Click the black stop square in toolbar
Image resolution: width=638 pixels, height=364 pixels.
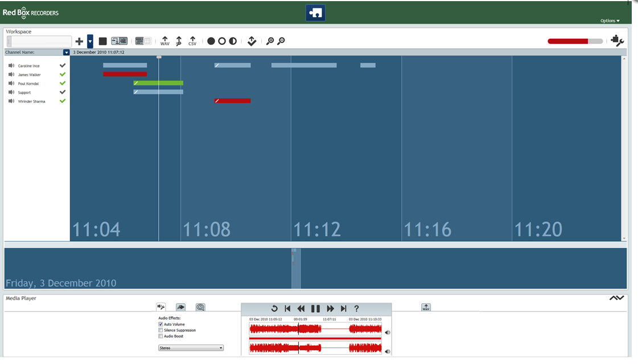coord(102,42)
